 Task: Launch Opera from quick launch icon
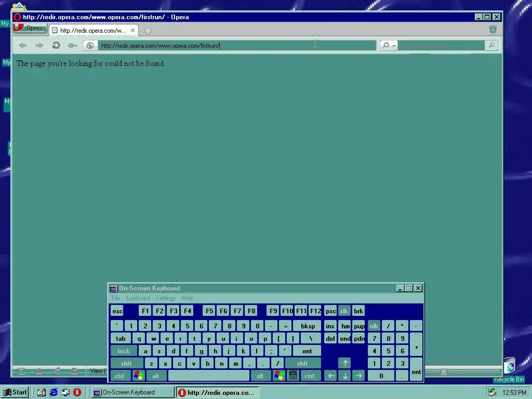[77, 393]
